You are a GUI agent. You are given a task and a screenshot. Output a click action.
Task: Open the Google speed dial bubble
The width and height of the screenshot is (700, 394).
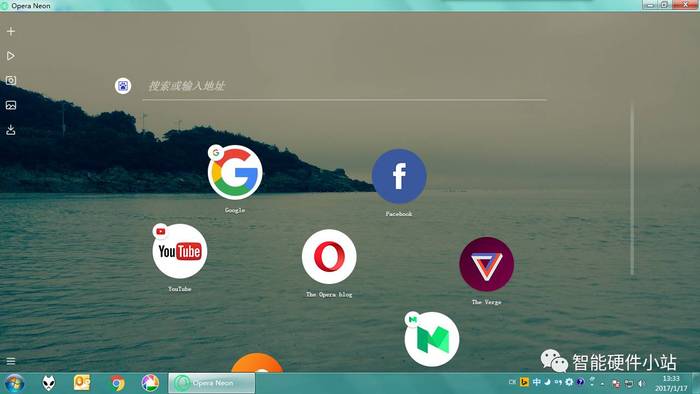click(235, 172)
